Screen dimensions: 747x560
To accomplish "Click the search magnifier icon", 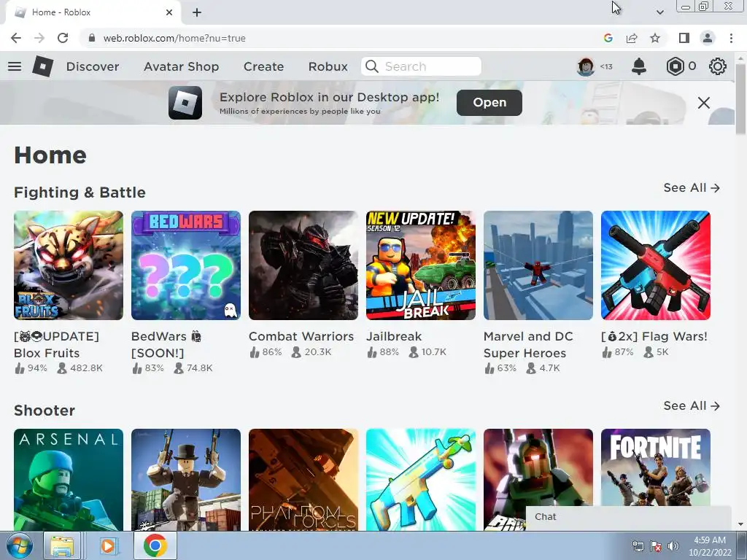I will (371, 66).
